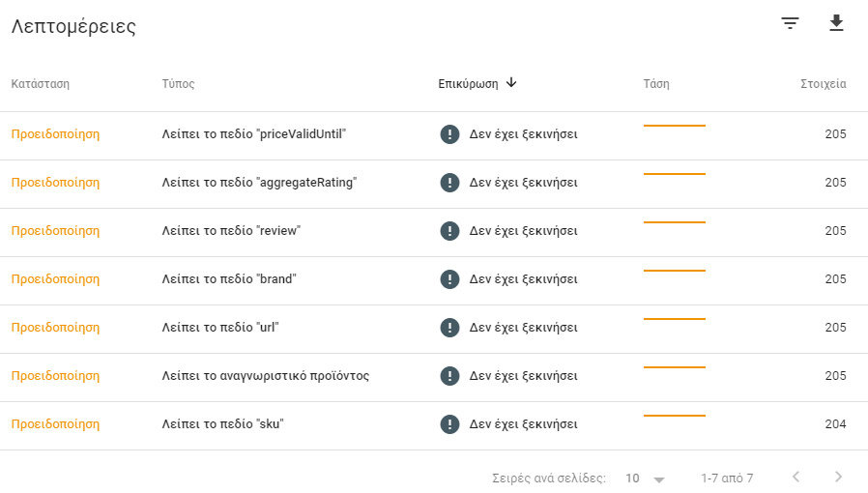Open the missing "url" field issue
The height and width of the screenshot is (493, 868).
coord(221,328)
